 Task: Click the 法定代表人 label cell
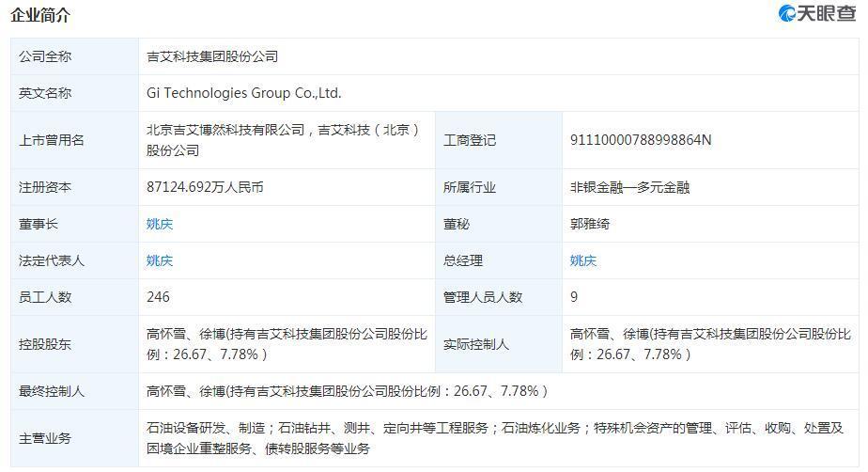74,260
